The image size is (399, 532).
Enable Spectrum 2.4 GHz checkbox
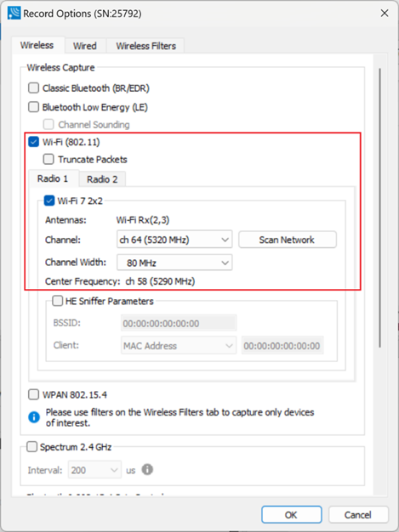(32, 446)
